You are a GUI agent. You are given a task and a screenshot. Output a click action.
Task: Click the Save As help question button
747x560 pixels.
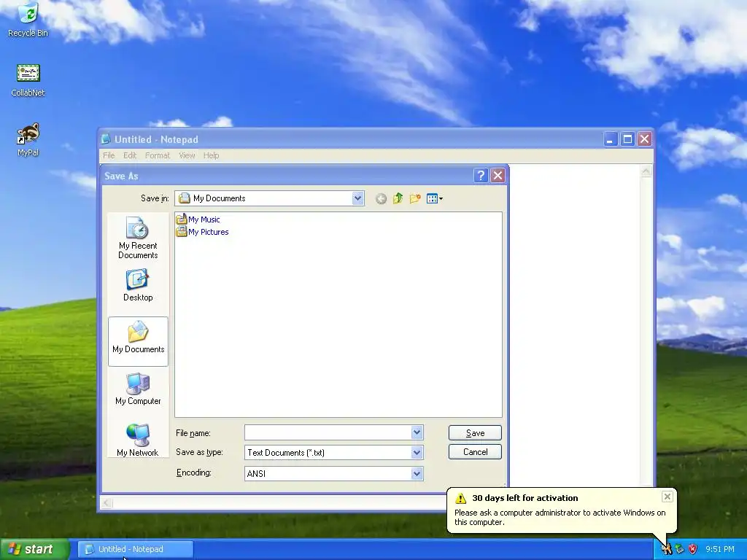[481, 176]
